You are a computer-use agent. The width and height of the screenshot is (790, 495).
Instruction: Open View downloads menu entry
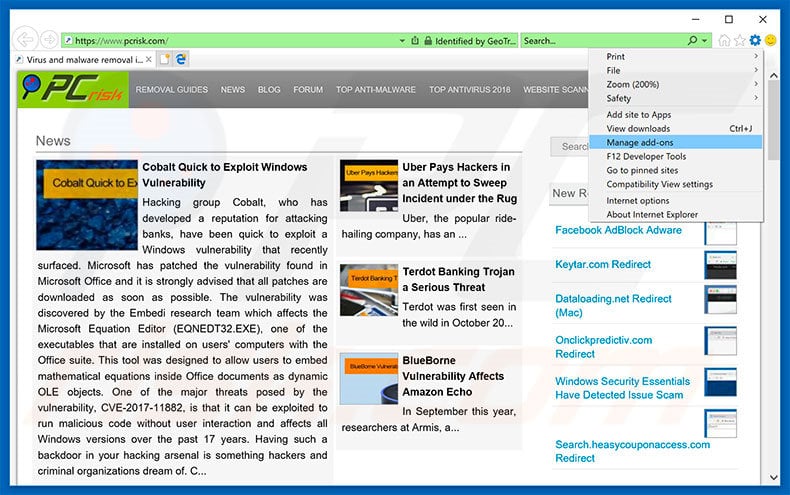pyautogui.click(x=676, y=129)
